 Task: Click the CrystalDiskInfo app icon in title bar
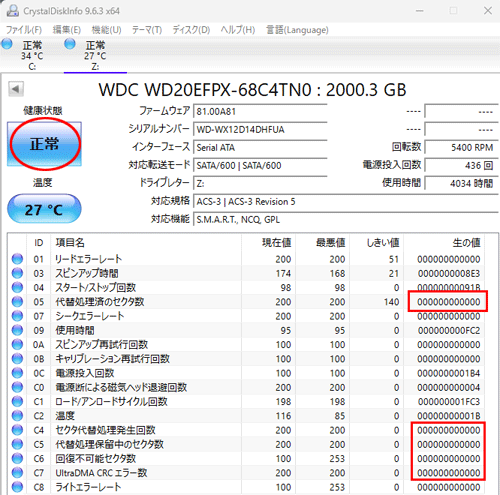(13, 11)
